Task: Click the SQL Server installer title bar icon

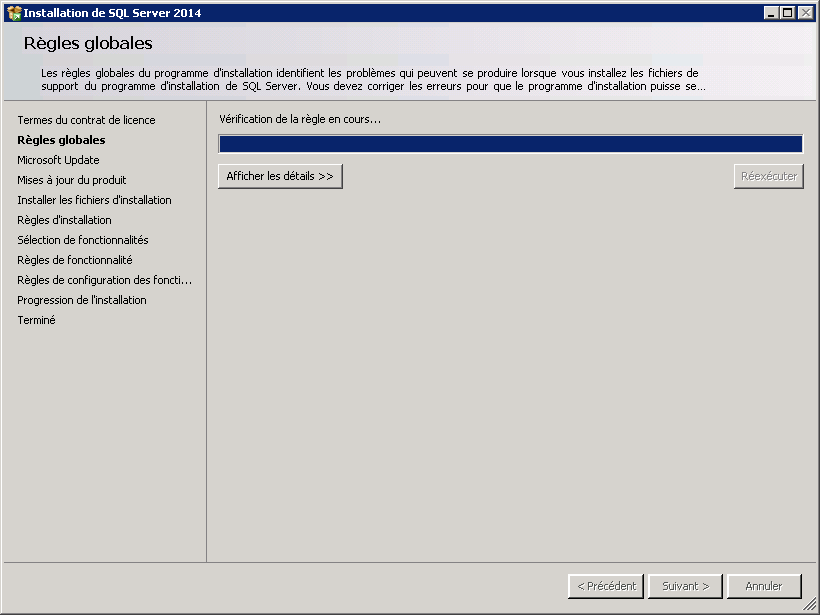Action: pos(14,13)
